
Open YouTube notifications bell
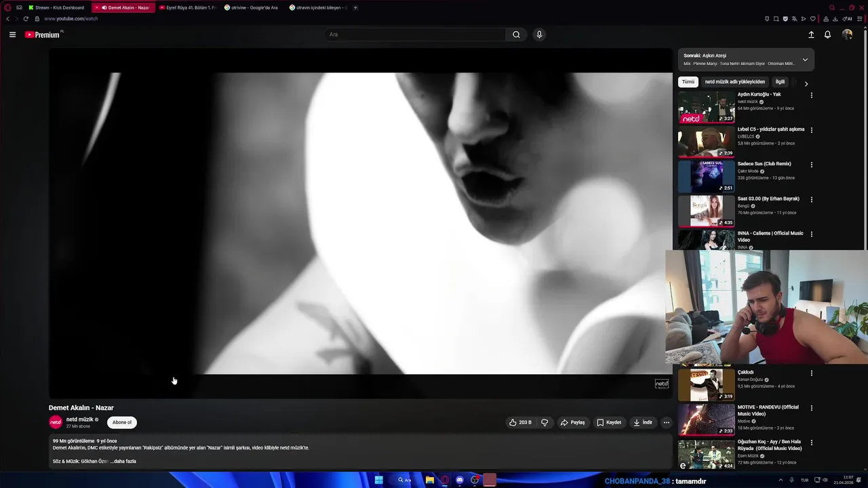pos(827,35)
